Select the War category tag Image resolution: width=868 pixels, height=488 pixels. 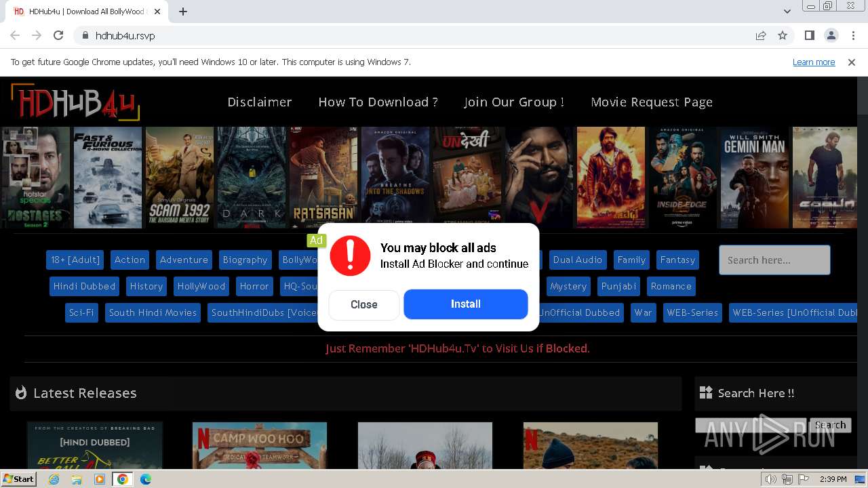643,312
